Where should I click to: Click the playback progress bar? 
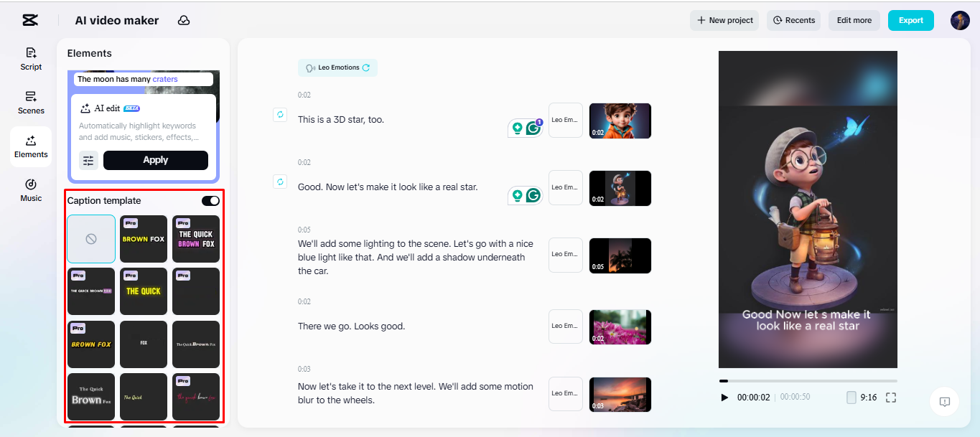coord(808,380)
